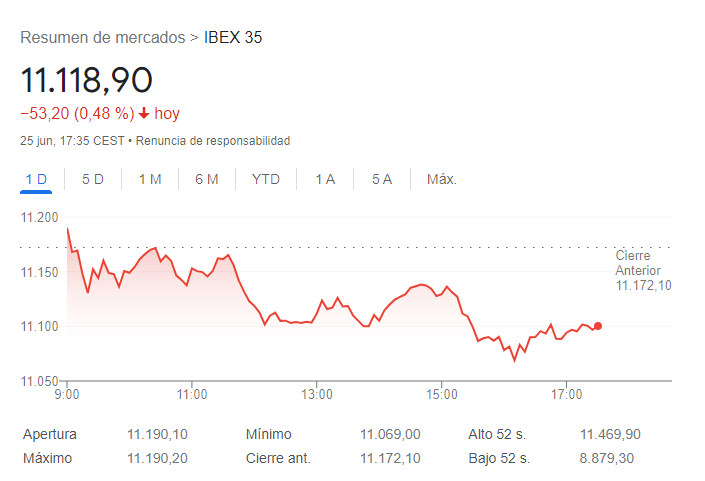Click the Alto 52 s. value
705x481 pixels.
tap(610, 435)
